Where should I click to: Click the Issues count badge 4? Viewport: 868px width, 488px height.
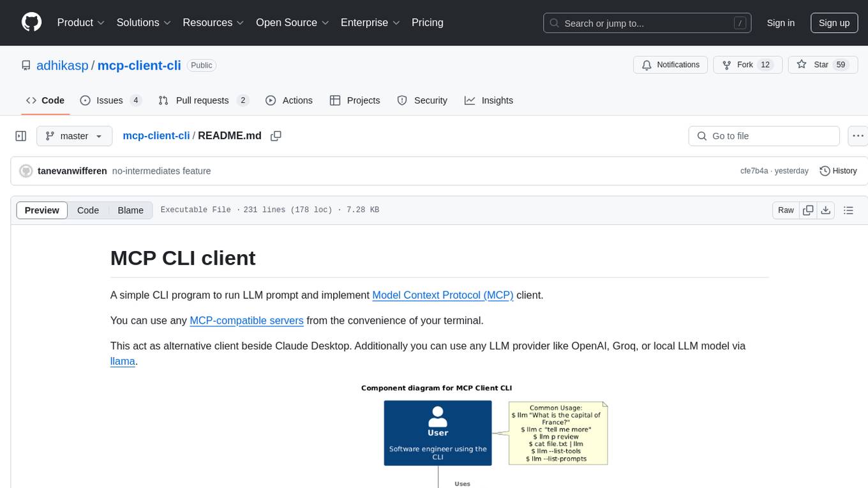click(x=135, y=100)
